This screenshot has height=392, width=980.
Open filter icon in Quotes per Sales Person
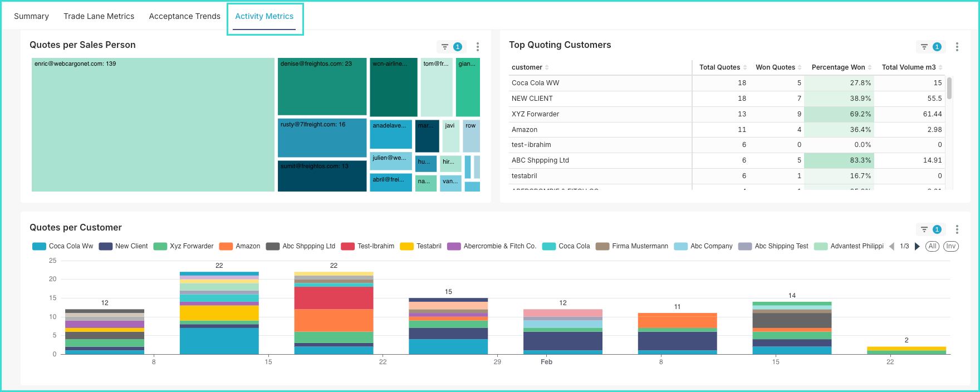pyautogui.click(x=445, y=47)
